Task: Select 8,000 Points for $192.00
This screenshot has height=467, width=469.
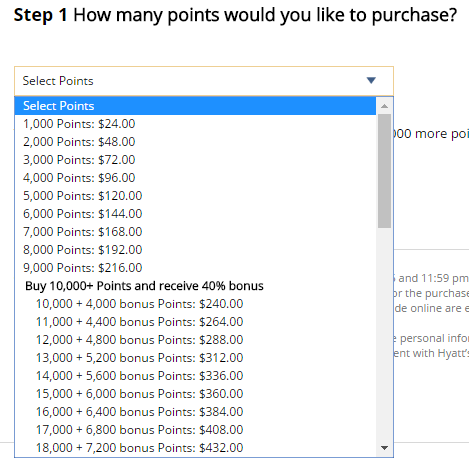Action: pos(195,250)
